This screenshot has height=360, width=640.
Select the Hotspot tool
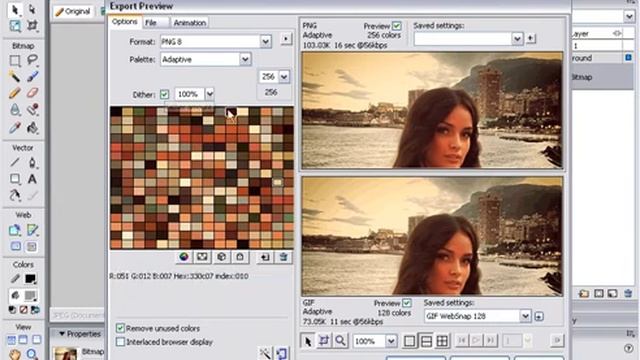tap(15, 230)
